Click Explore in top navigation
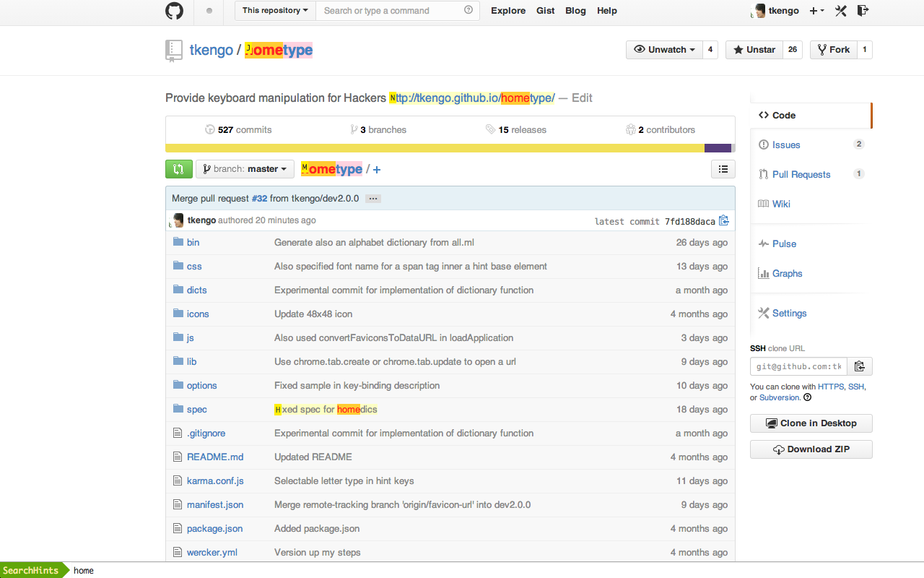Viewport: 924px width, 578px height. coord(508,11)
